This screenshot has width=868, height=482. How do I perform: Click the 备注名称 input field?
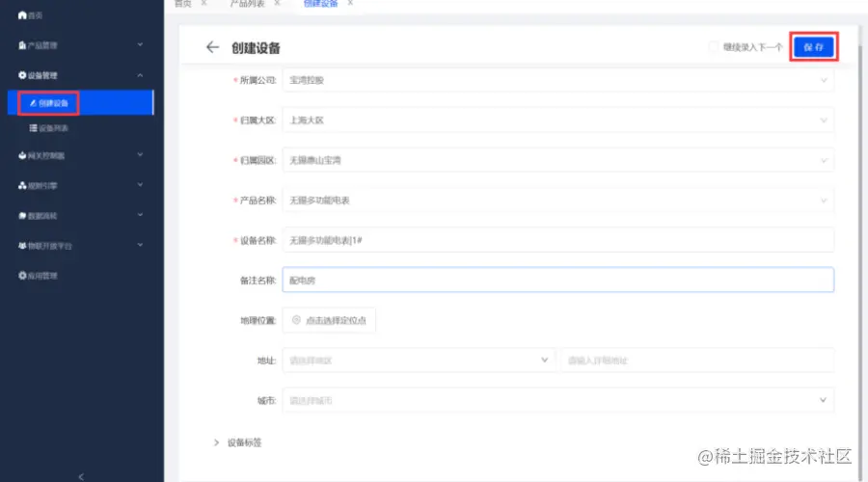click(558, 280)
